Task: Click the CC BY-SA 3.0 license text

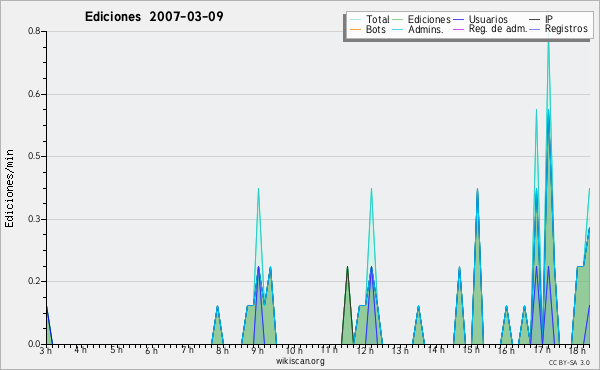Action: (x=569, y=363)
